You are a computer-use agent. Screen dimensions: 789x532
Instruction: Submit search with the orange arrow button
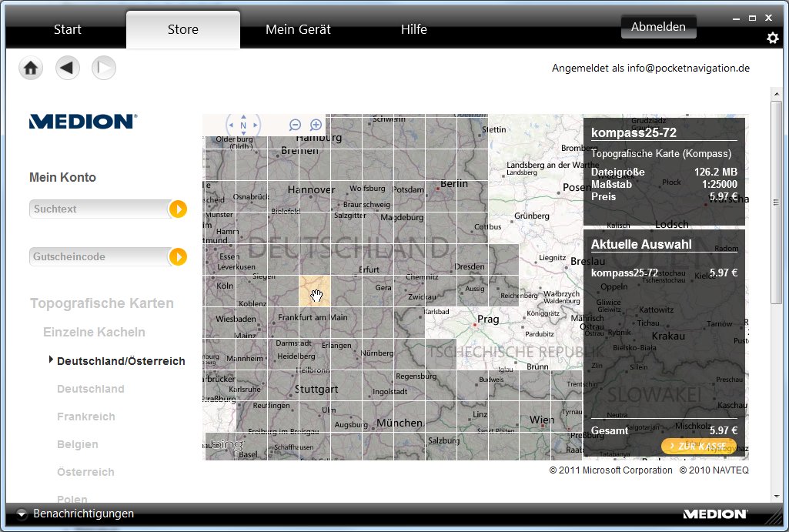pyautogui.click(x=178, y=209)
